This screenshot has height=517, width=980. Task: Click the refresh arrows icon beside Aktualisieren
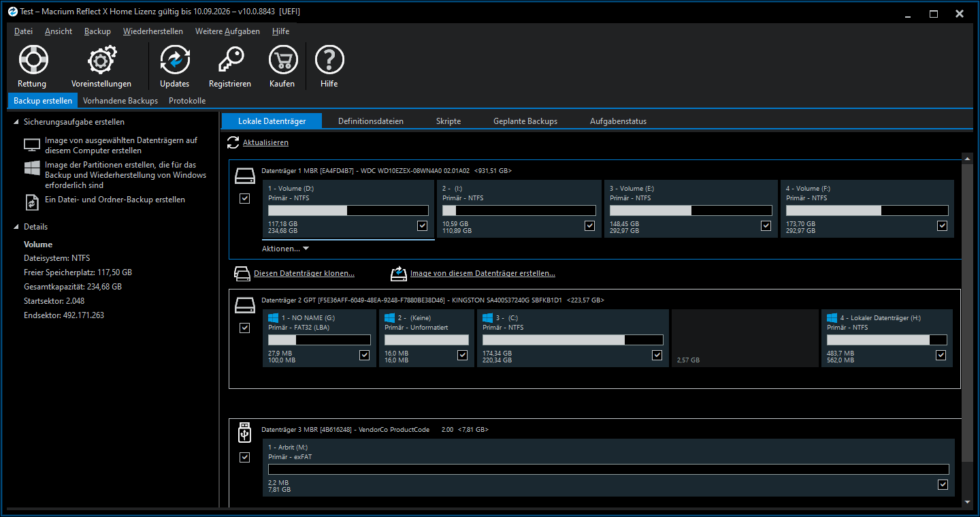point(233,142)
